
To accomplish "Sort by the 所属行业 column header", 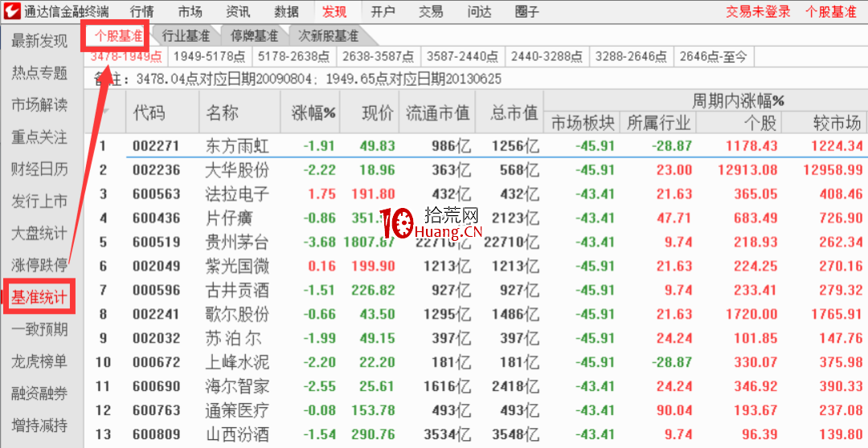I will pos(658,123).
